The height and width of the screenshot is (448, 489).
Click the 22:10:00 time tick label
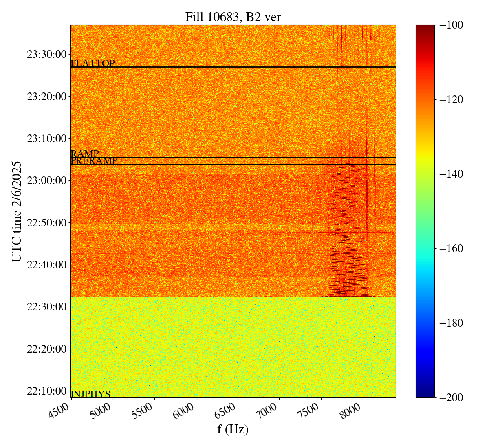pyautogui.click(x=46, y=391)
